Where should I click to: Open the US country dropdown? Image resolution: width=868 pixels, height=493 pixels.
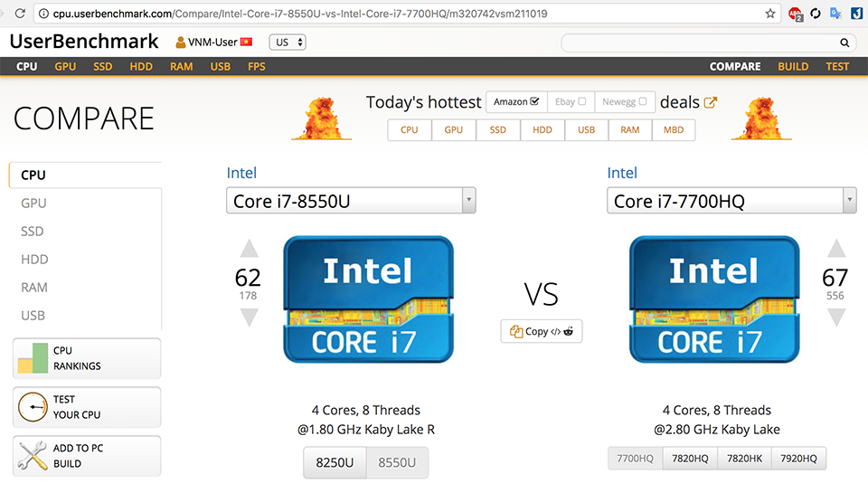coord(288,43)
